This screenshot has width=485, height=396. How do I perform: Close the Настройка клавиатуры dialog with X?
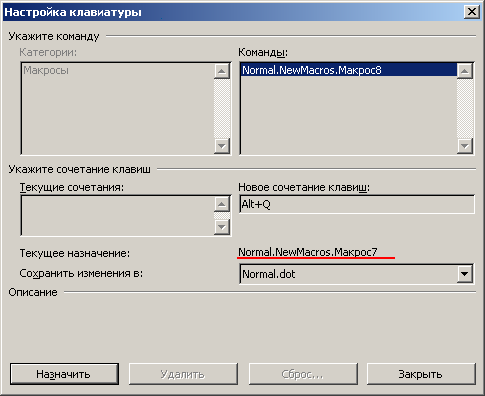click(472, 12)
